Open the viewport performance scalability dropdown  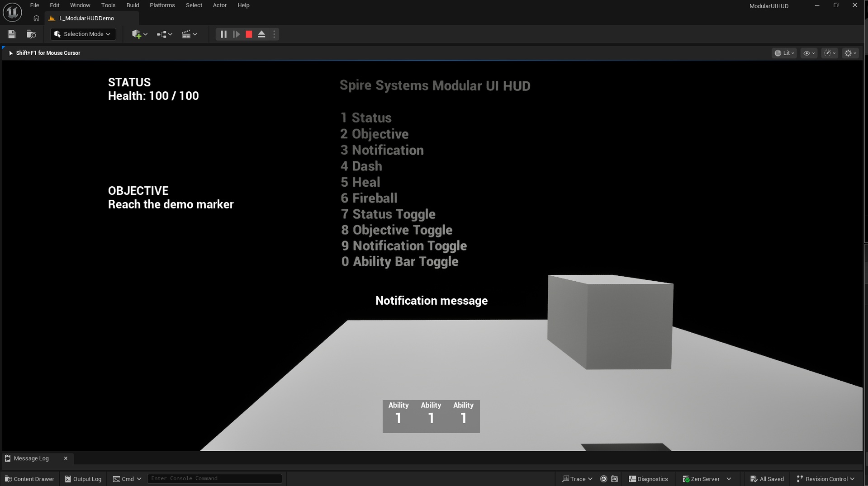point(830,53)
